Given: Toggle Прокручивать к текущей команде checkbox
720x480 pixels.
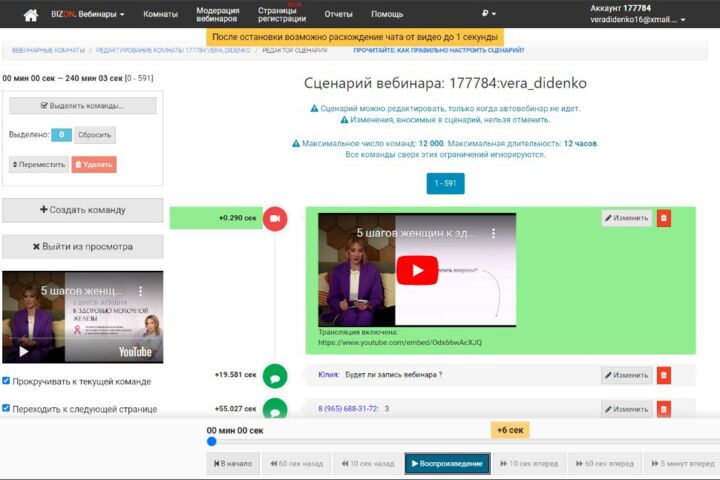Looking at the screenshot, I should tap(6, 380).
